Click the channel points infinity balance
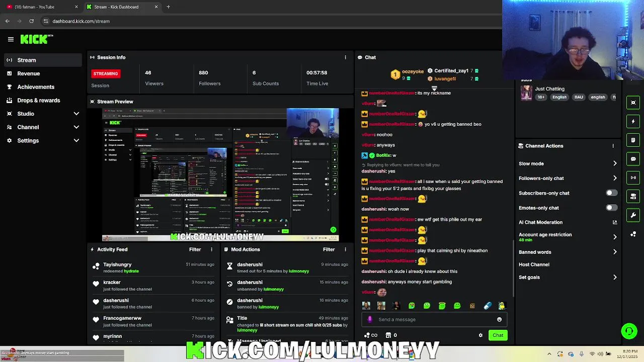The height and width of the screenshot is (362, 644). point(371,335)
